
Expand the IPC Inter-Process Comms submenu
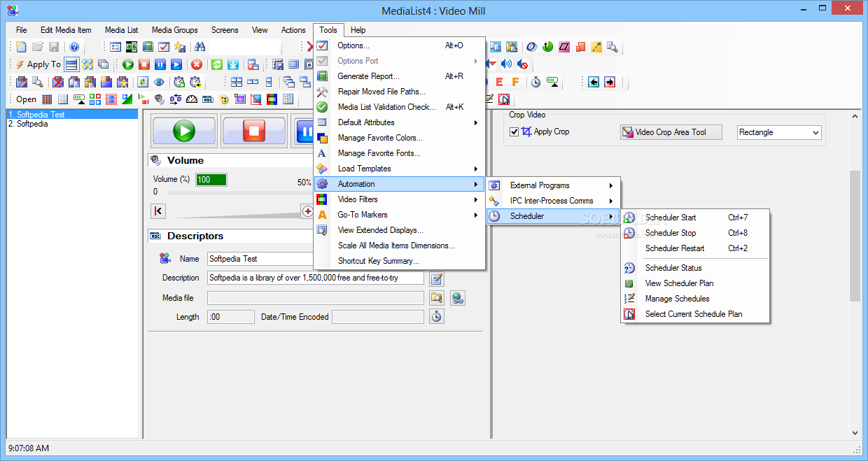(553, 201)
